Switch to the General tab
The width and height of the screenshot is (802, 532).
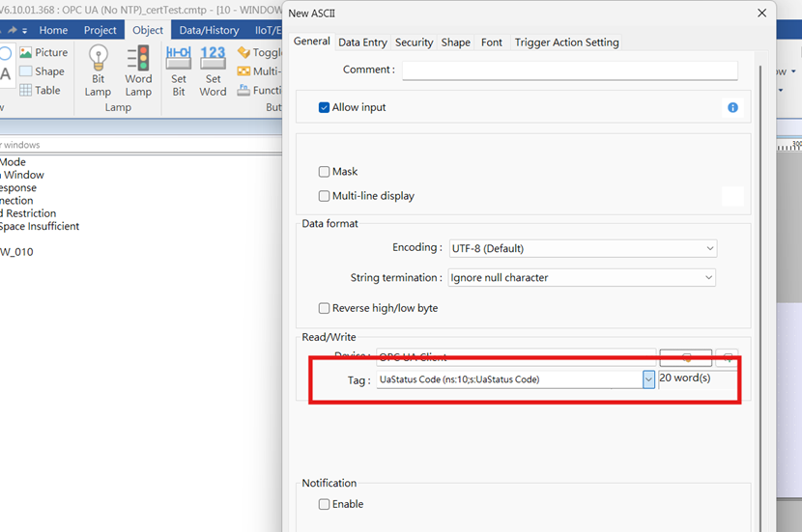coord(311,42)
